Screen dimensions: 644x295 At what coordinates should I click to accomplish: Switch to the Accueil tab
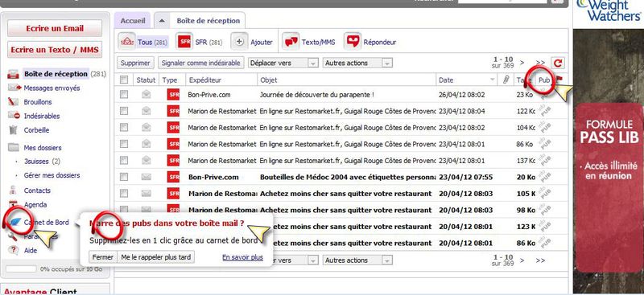[133, 21]
